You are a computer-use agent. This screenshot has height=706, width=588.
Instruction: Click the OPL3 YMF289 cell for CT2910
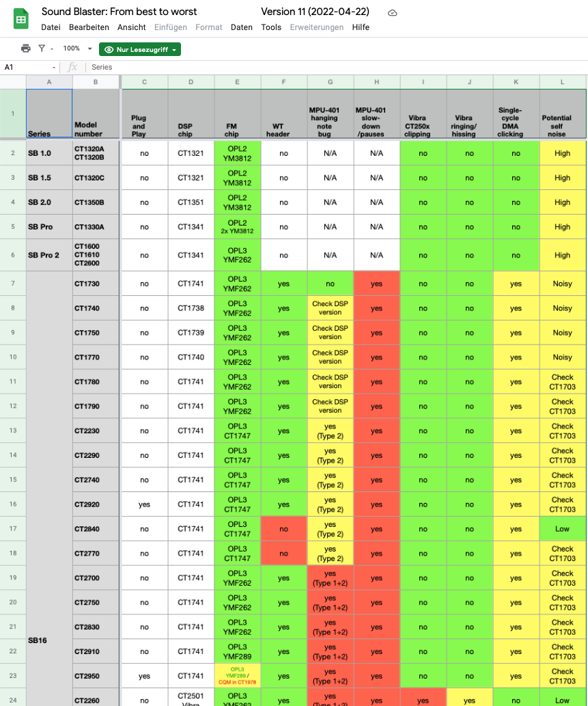pos(237,651)
